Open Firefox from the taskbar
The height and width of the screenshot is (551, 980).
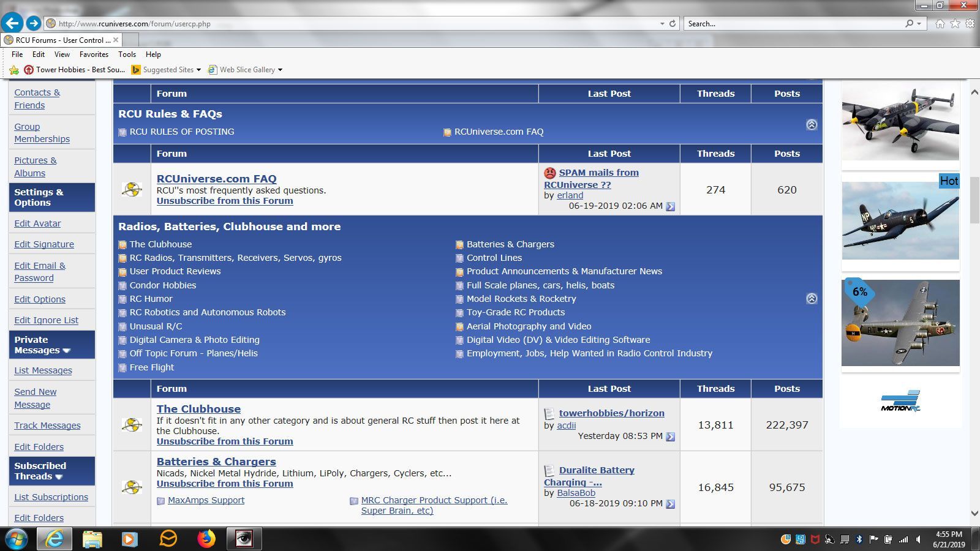coord(206,539)
